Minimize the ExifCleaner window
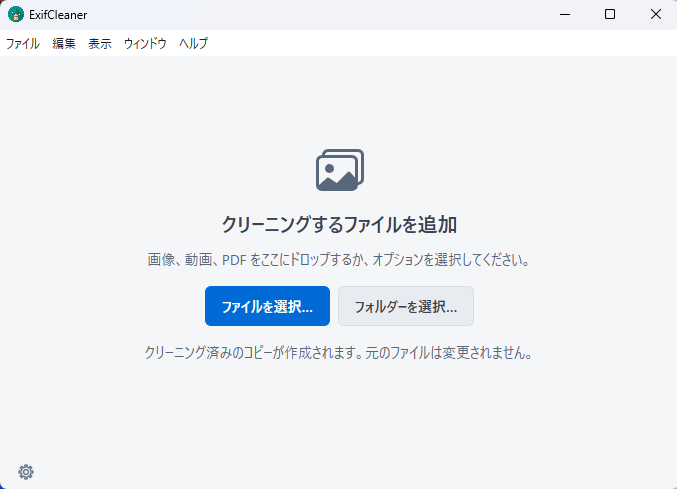The image size is (677, 489). (x=565, y=14)
